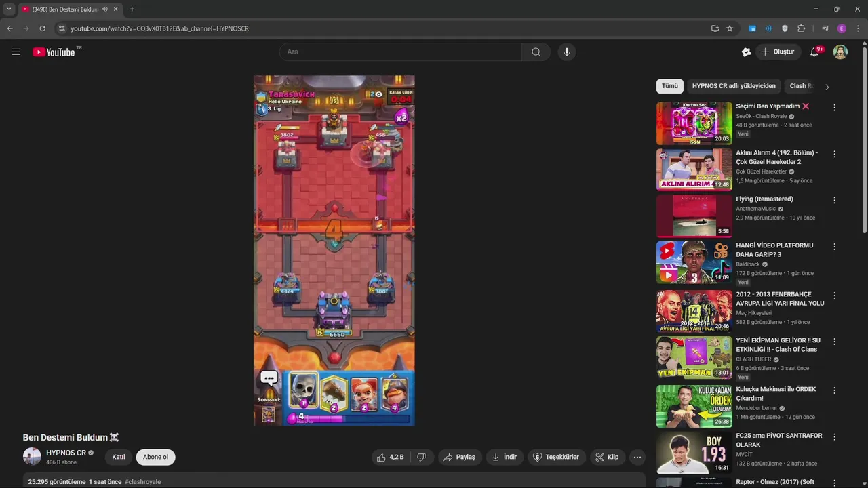Open options for YENİ EKİPMAN GELİYOR video
The height and width of the screenshot is (488, 868).
pyautogui.click(x=834, y=342)
